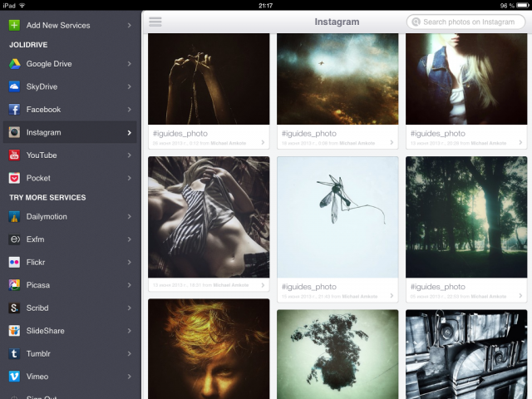The height and width of the screenshot is (399, 532).
Task: Expand the Picasa row chevron
Action: [130, 285]
